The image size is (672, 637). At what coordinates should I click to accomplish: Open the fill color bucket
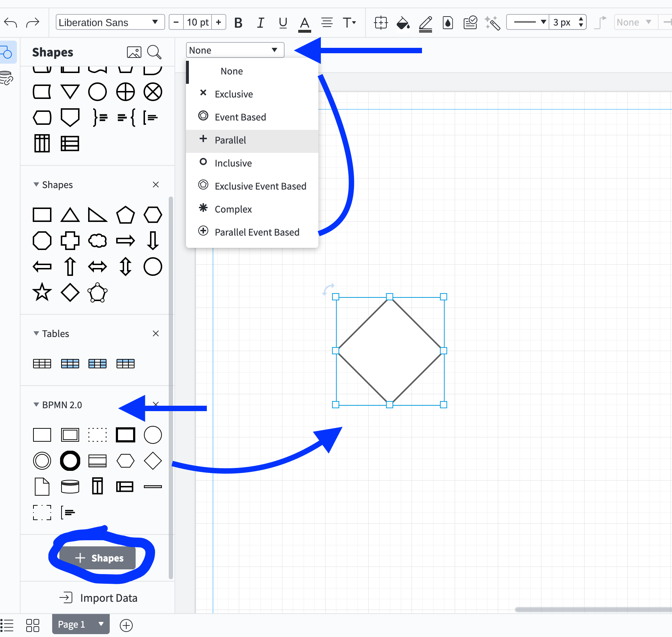click(403, 23)
